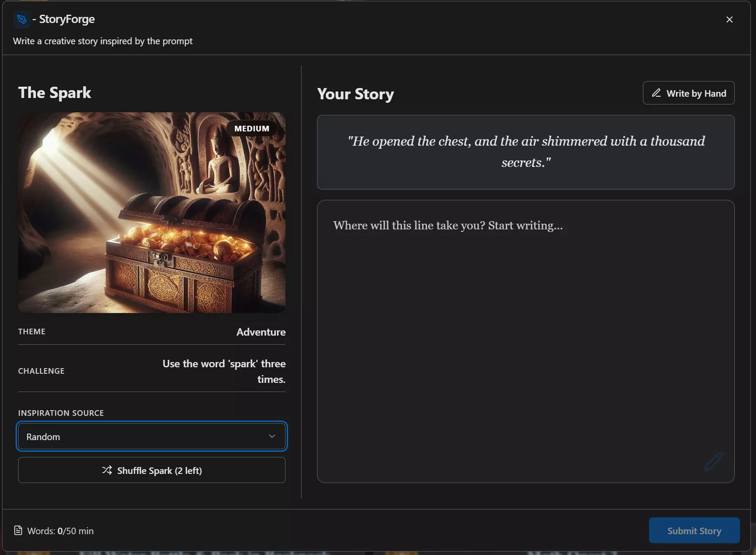Activate Shuffle Spark (2 left)

coord(152,470)
